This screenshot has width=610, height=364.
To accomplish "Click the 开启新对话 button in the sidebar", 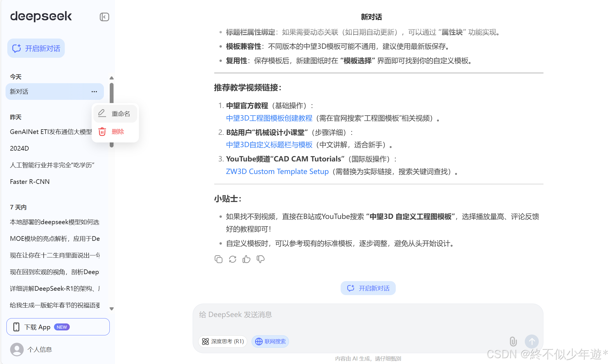I will tap(36, 48).
